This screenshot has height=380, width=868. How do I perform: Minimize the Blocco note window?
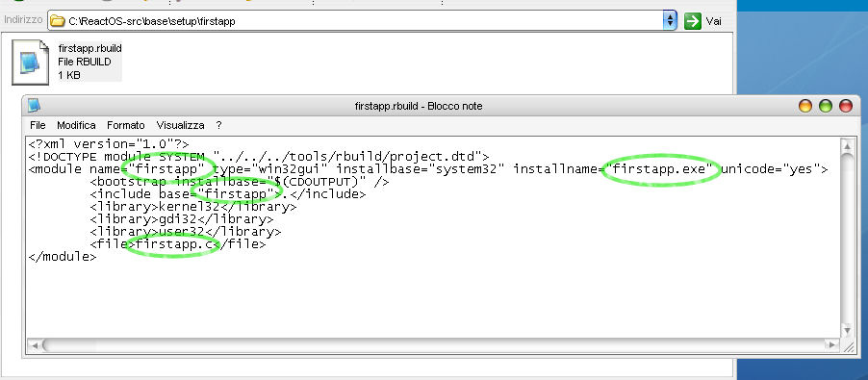click(x=805, y=106)
